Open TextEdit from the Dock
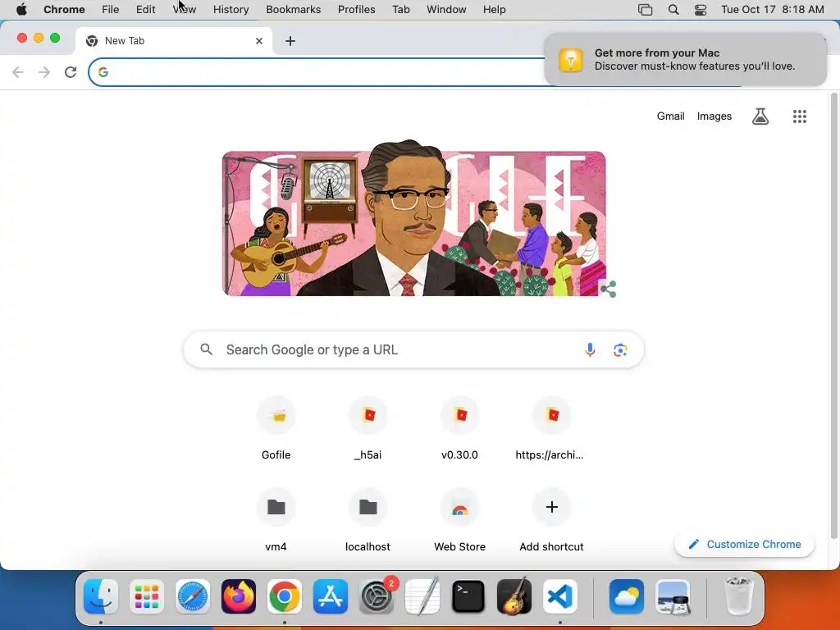 (422, 596)
